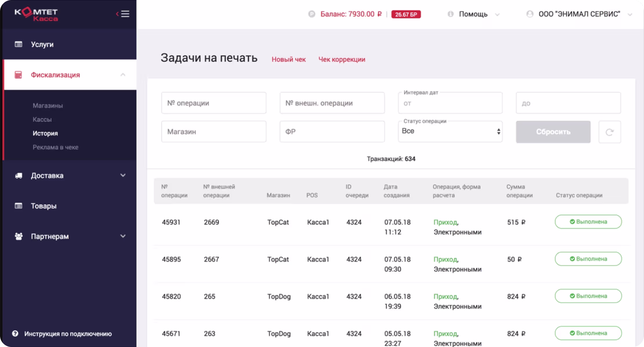The width and height of the screenshot is (644, 347).
Task: Collapse sidebar with hamburger menu icon
Action: [x=125, y=14]
